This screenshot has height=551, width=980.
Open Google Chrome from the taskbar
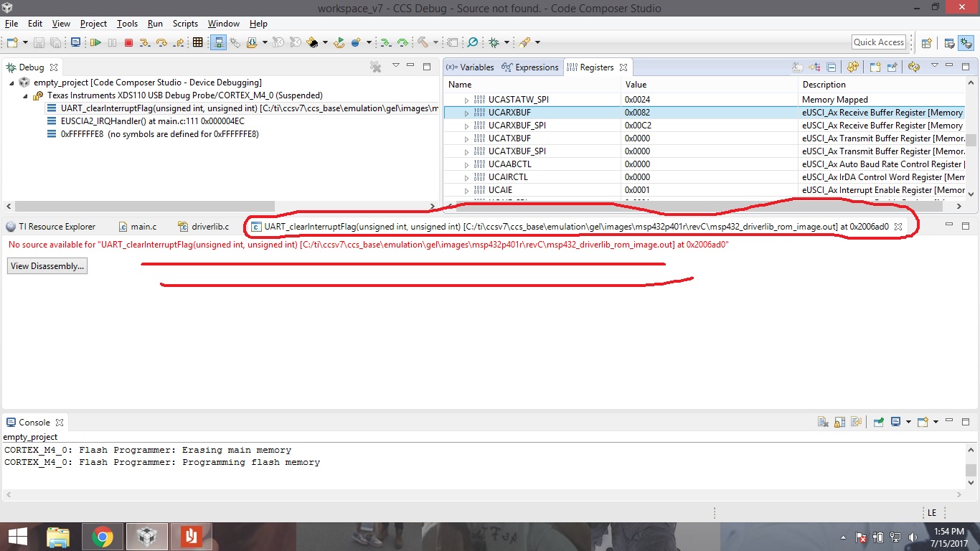[x=103, y=537]
